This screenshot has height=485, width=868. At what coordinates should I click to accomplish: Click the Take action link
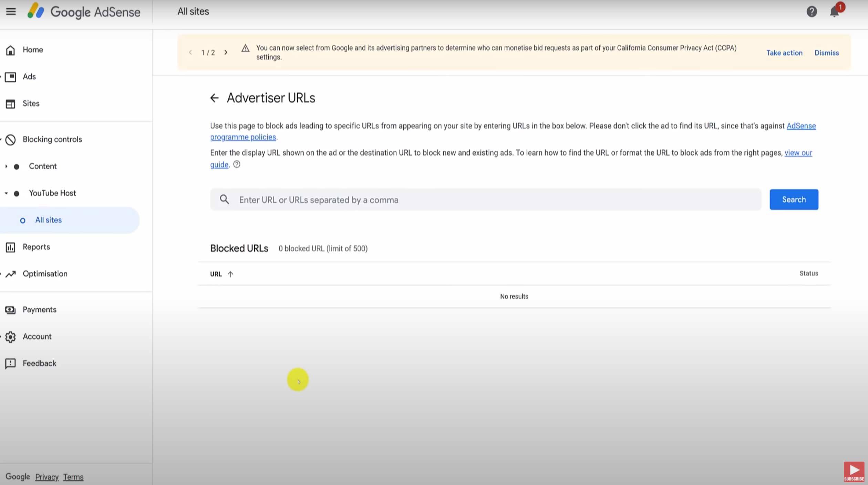784,53
